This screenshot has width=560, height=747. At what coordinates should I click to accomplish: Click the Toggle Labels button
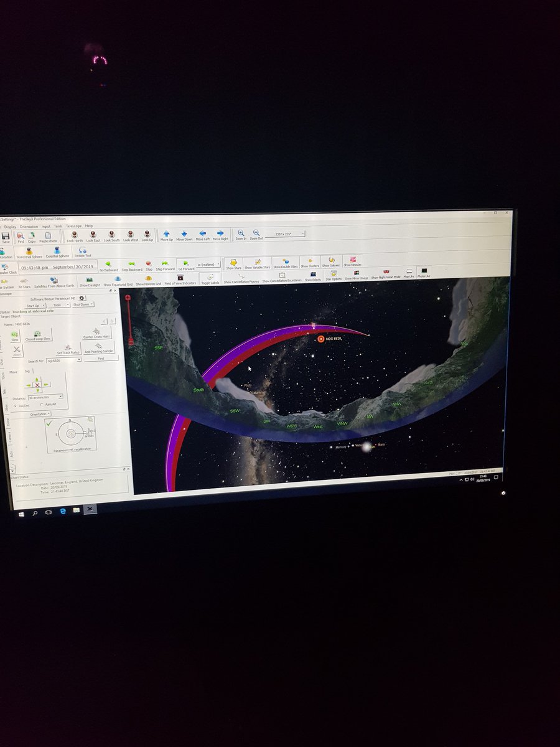210,280
